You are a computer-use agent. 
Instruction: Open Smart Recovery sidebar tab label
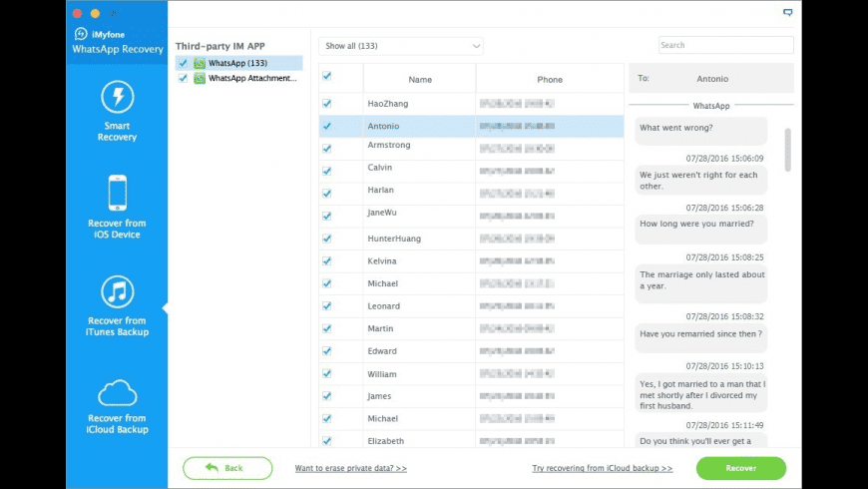117,132
